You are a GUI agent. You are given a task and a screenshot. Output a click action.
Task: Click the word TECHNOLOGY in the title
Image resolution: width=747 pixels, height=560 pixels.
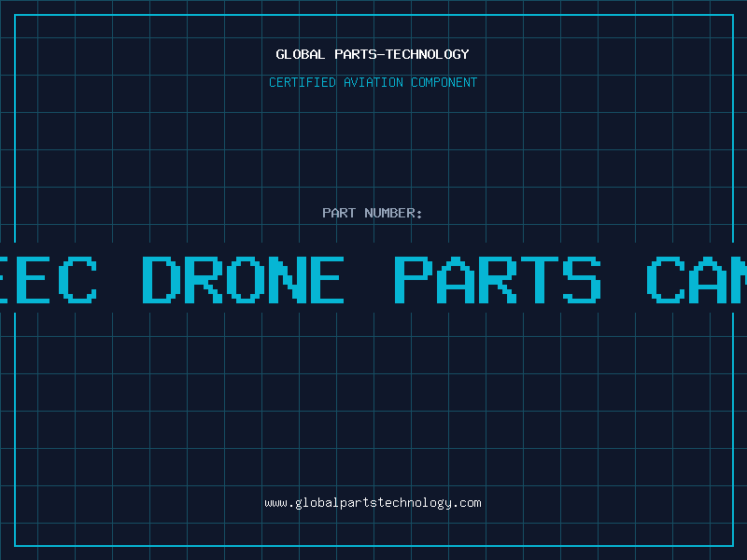pos(428,54)
